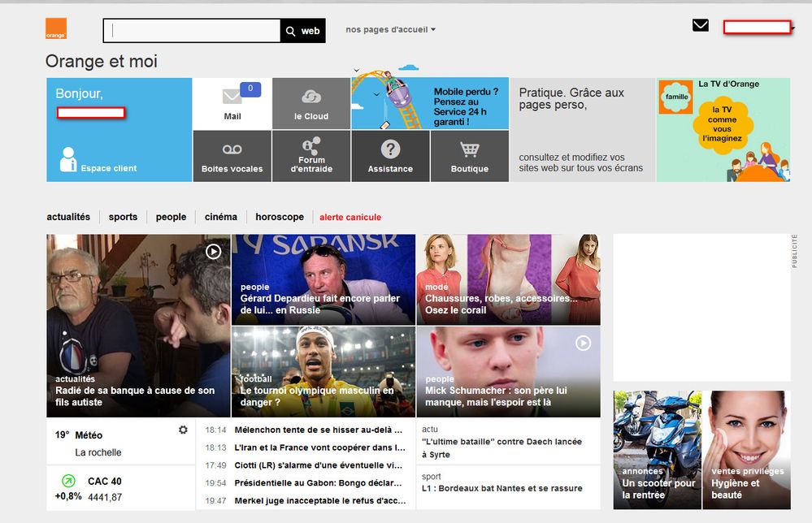Viewport: 812px width, 523px height.
Task: Switch to the horoscope tab
Action: coord(280,217)
